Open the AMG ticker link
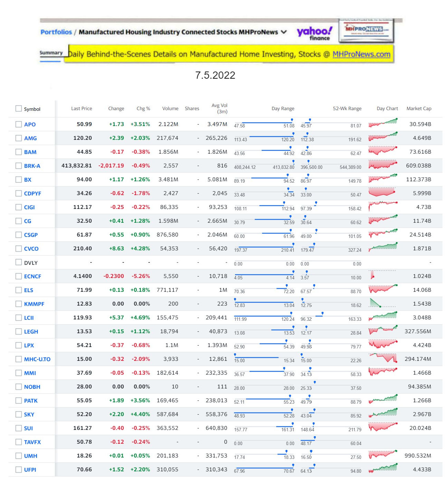Viewport: 448px width, 481px height. pos(30,138)
